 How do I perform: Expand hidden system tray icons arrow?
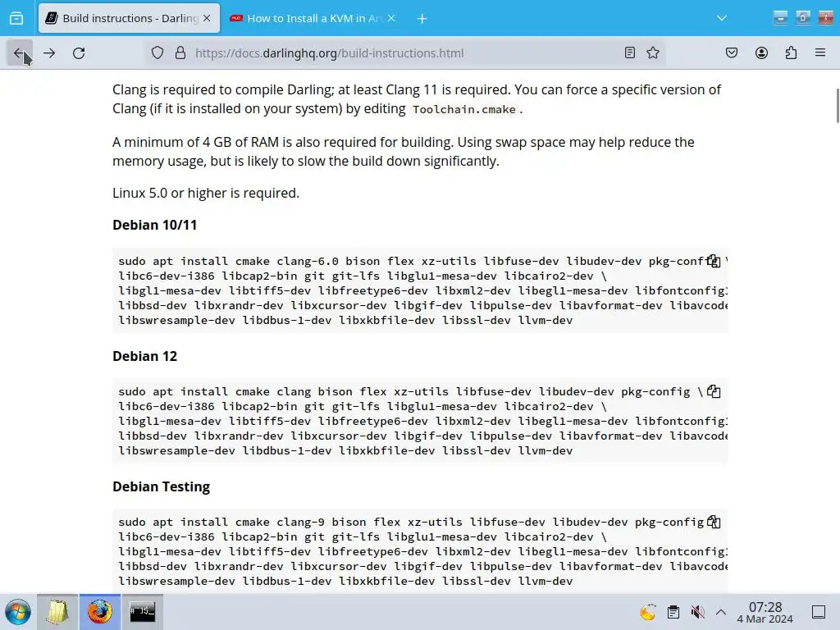[721, 612]
